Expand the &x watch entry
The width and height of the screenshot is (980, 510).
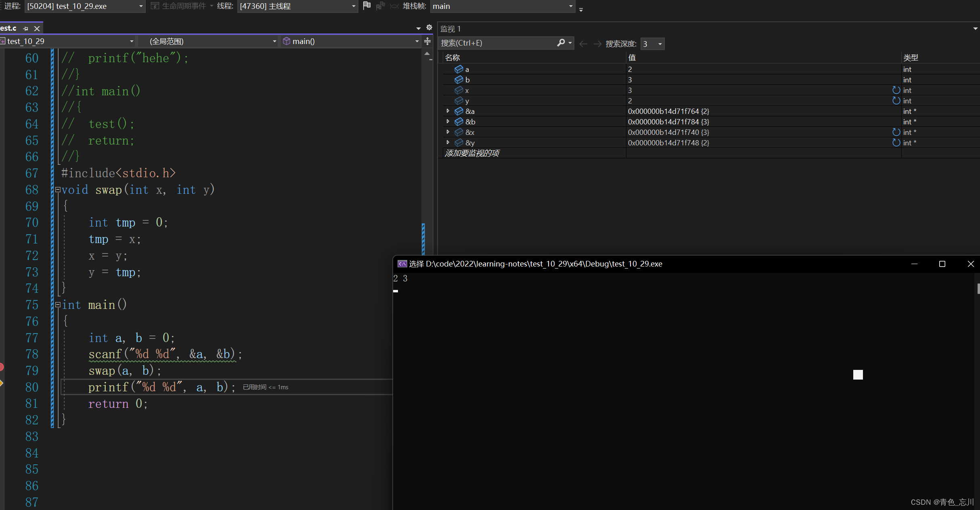point(448,132)
